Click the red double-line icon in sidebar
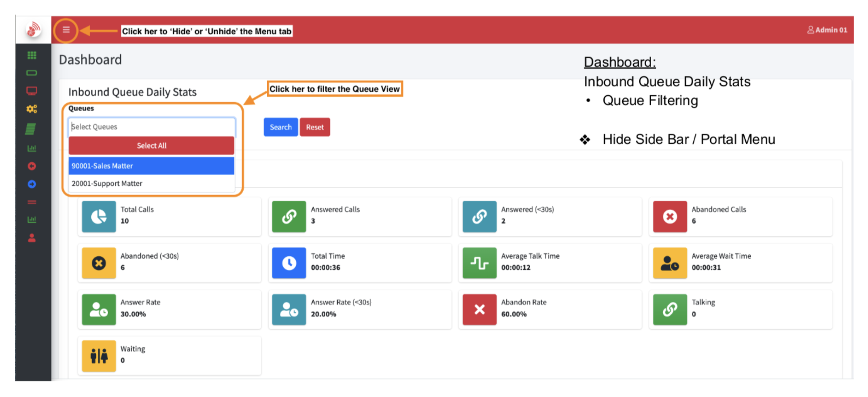 click(32, 202)
